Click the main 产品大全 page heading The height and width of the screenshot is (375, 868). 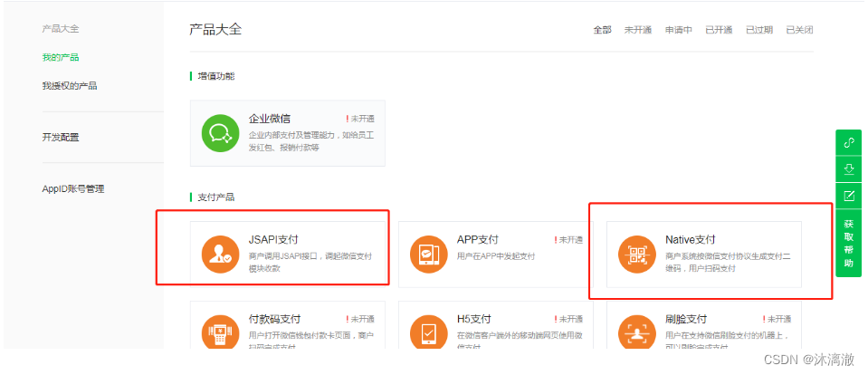tap(215, 29)
